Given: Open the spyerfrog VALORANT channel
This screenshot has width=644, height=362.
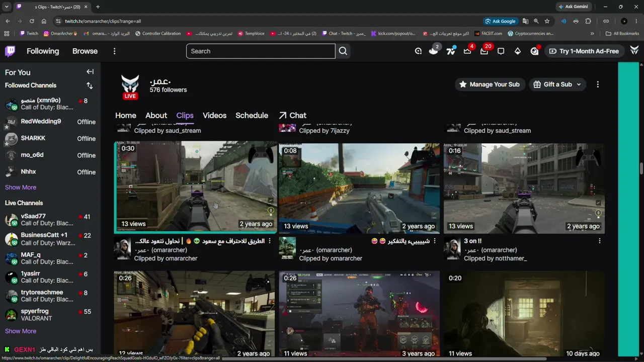Looking at the screenshot, I should pyautogui.click(x=50, y=315).
